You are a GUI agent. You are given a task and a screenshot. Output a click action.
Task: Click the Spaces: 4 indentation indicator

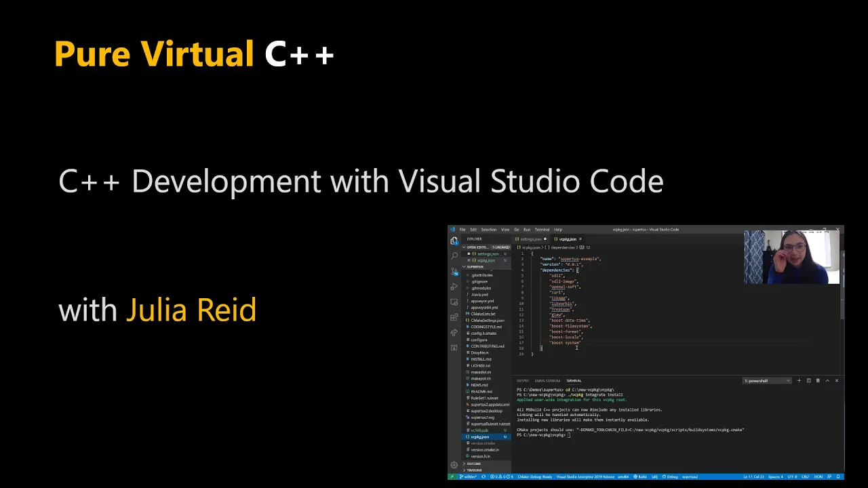(776, 476)
